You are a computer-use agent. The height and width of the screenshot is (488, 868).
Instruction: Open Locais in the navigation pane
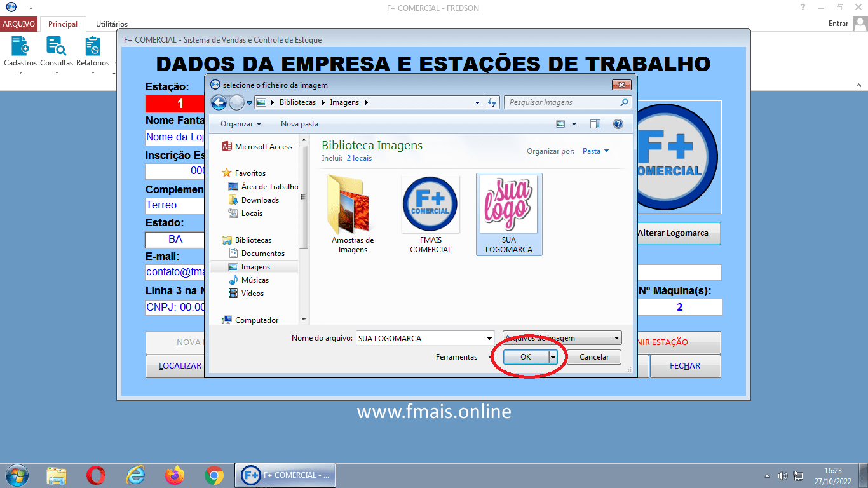tap(245, 213)
